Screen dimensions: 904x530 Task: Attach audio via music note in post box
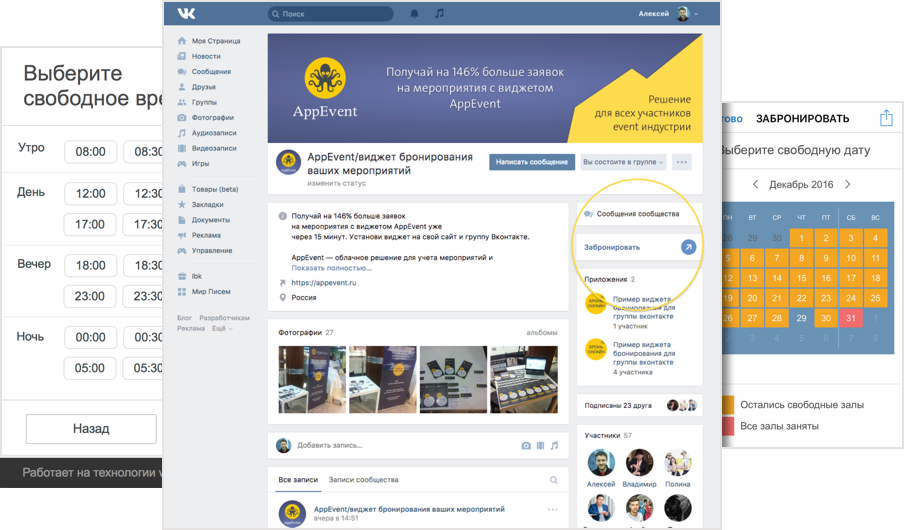tap(554, 445)
